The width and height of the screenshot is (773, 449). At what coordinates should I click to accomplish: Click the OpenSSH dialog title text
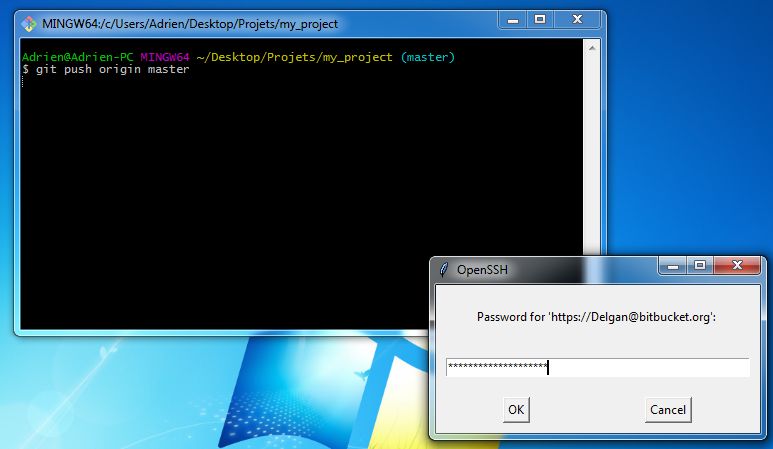coord(482,270)
